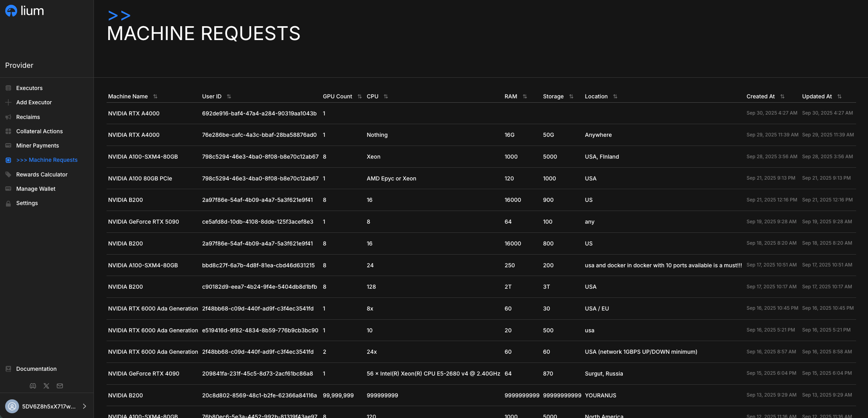The image size is (868, 418).
Task: Click the Executors sidebar icon
Action: coord(8,88)
